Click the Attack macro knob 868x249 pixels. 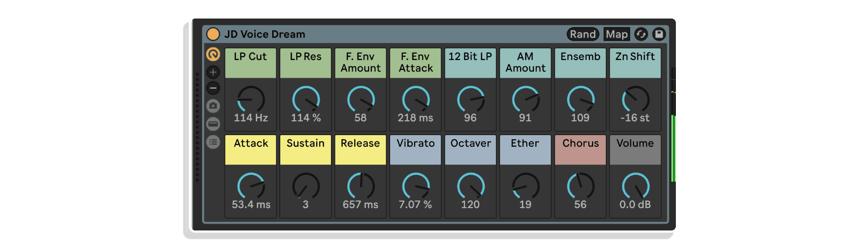[x=251, y=186]
